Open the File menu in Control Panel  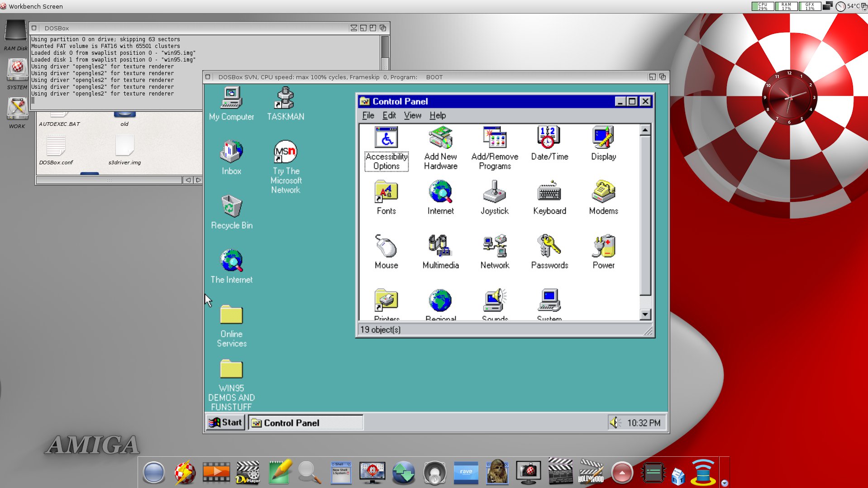tap(368, 115)
